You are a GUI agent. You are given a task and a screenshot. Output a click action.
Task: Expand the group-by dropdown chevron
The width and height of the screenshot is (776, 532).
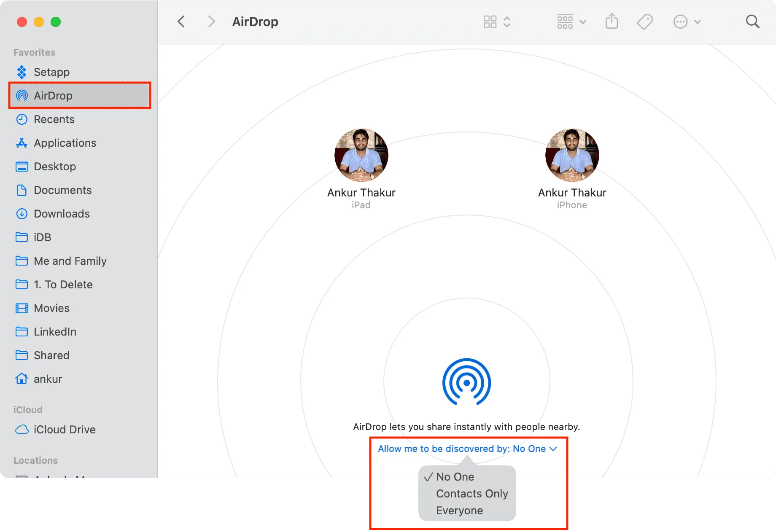pyautogui.click(x=583, y=22)
